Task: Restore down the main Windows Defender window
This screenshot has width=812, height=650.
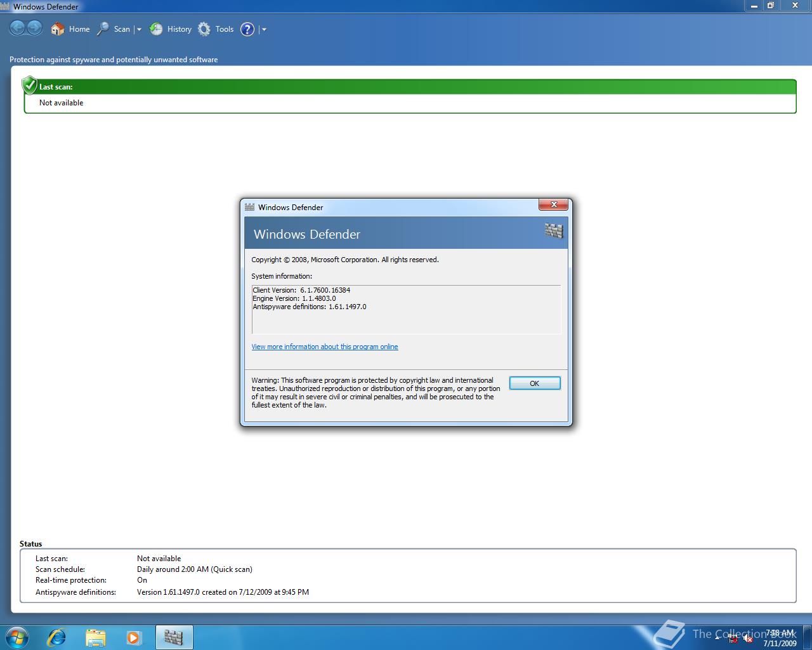Action: pos(771,5)
